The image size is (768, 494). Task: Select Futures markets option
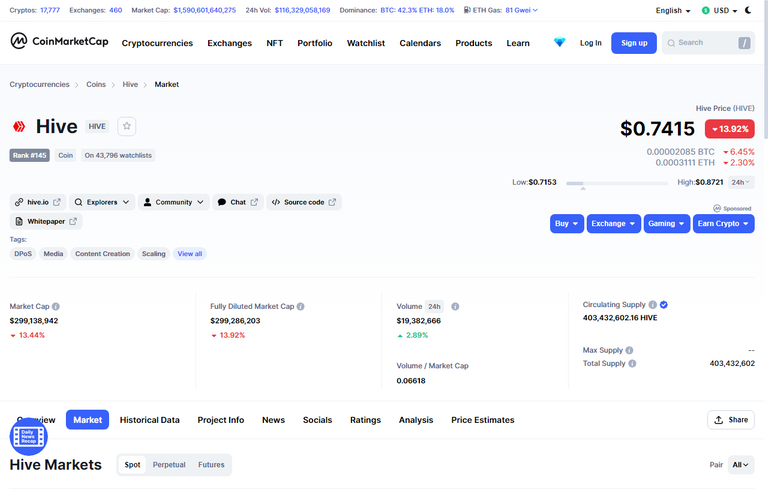[211, 465]
